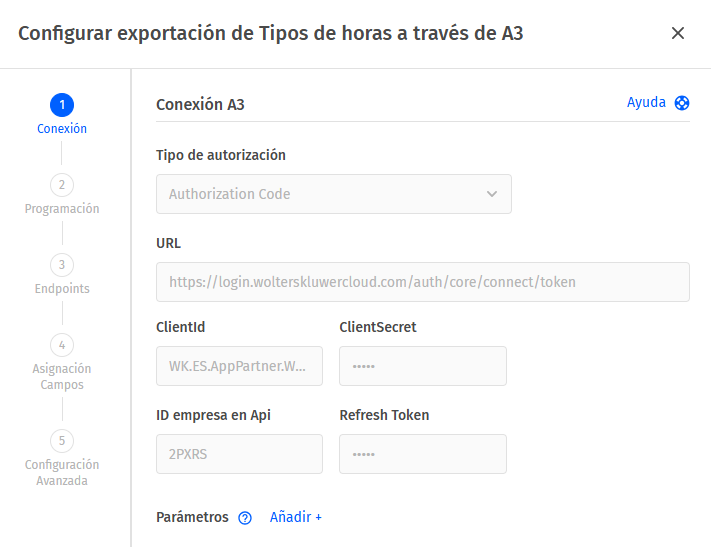The height and width of the screenshot is (547, 711).
Task: Go to the Configuración Avanzada step label
Action: tap(62, 473)
